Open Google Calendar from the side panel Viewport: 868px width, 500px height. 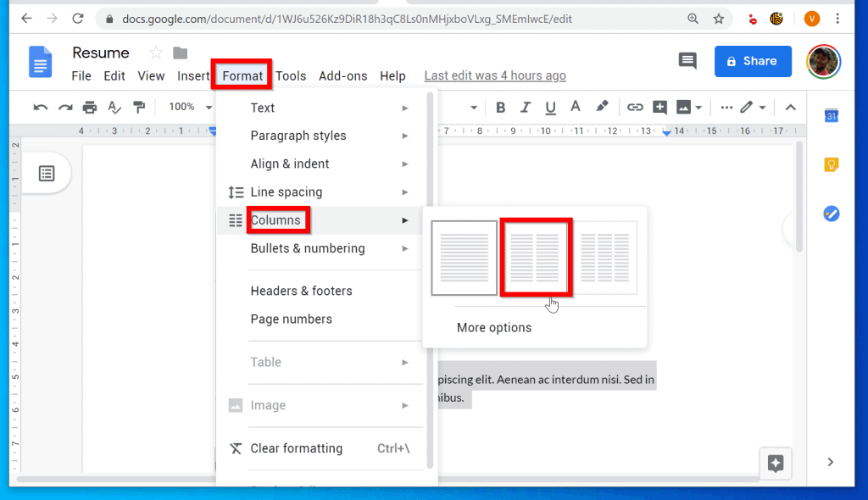point(831,115)
